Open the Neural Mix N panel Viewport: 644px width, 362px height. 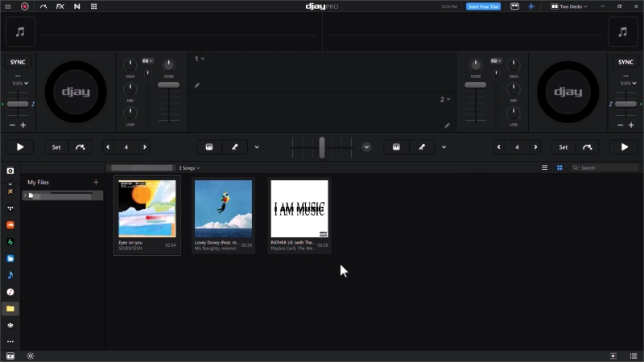click(76, 6)
